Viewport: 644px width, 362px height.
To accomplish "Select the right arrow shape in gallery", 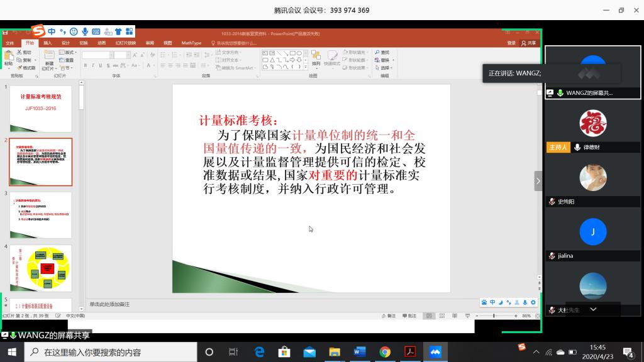I will click(292, 60).
